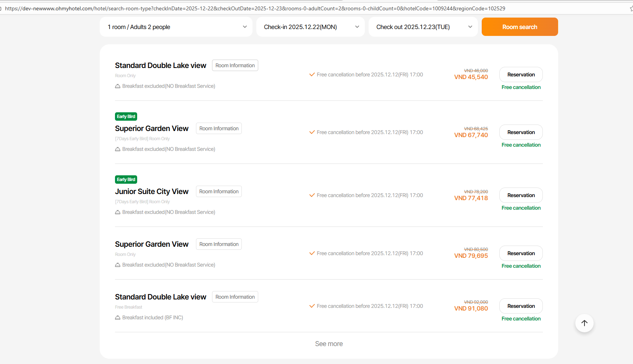Open Room Information for Junior Suite City View
633x364 pixels.
click(x=219, y=192)
